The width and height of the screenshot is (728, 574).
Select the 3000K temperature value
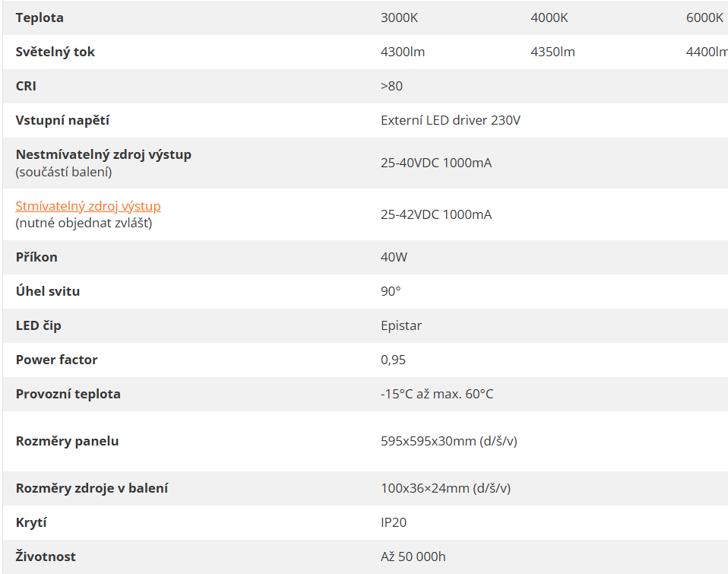[399, 17]
